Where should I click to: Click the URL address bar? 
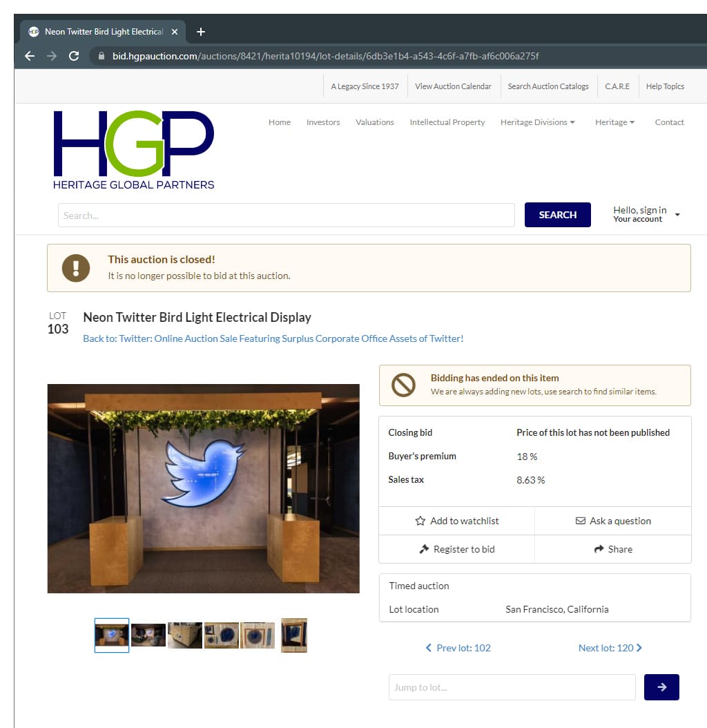coord(325,56)
